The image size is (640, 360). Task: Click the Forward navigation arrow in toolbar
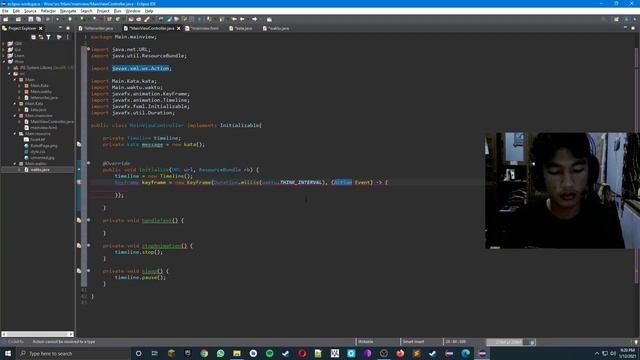[255, 19]
